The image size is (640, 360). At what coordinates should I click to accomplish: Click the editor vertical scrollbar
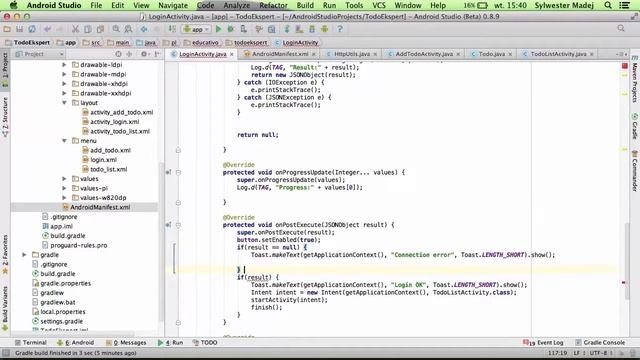[626, 261]
